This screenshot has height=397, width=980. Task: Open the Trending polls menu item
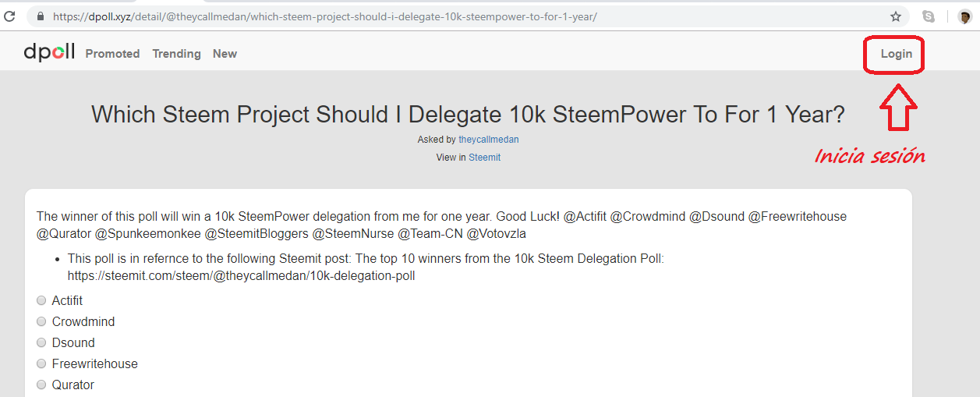[176, 54]
